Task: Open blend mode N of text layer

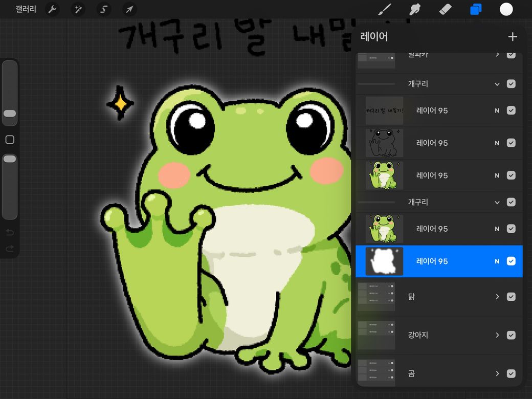Action: point(497,110)
